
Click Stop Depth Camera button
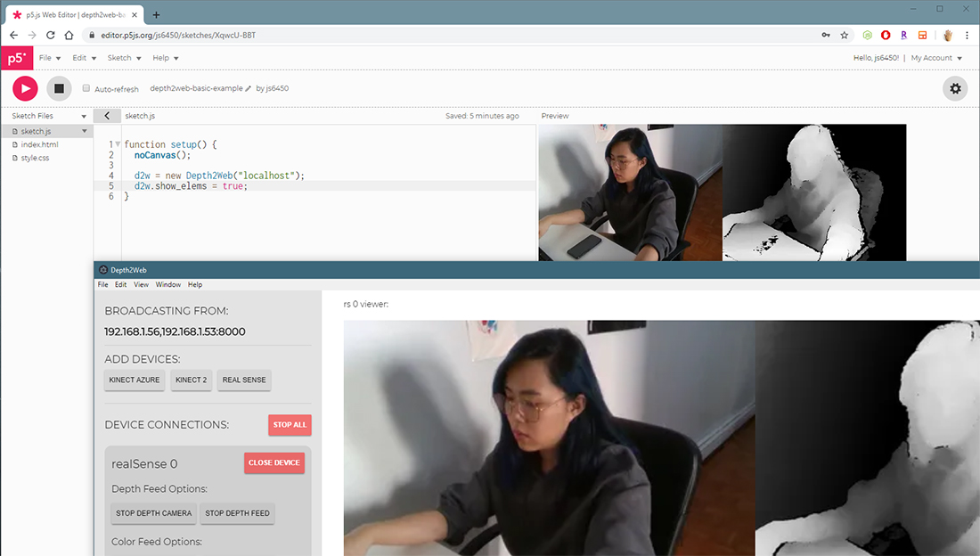[x=154, y=513]
